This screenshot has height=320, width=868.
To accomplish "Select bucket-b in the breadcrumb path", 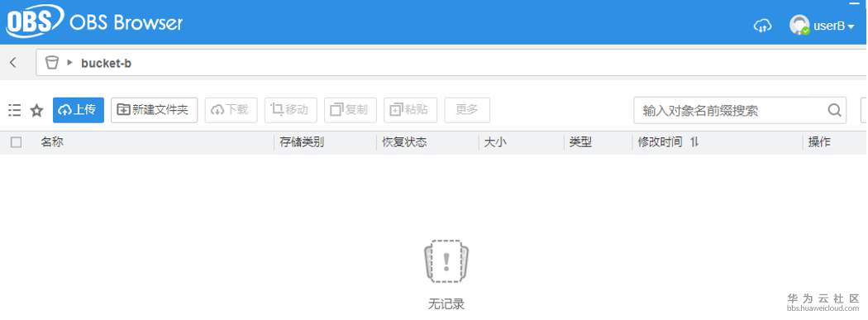I will 107,63.
